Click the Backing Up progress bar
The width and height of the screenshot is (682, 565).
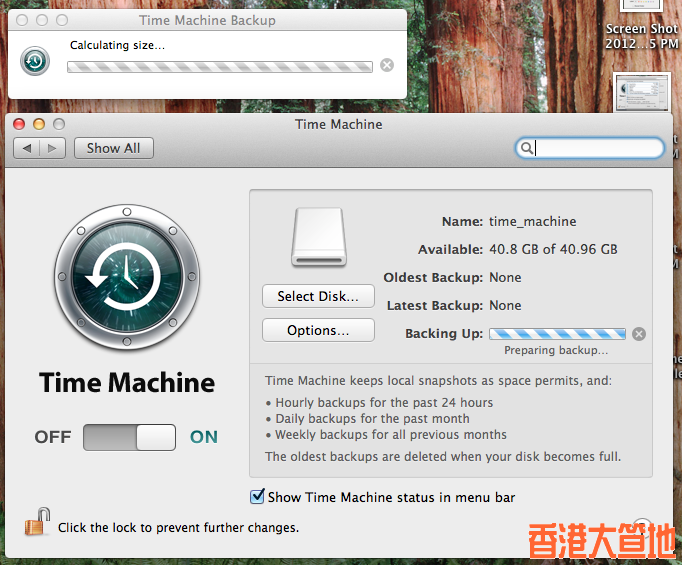557,334
